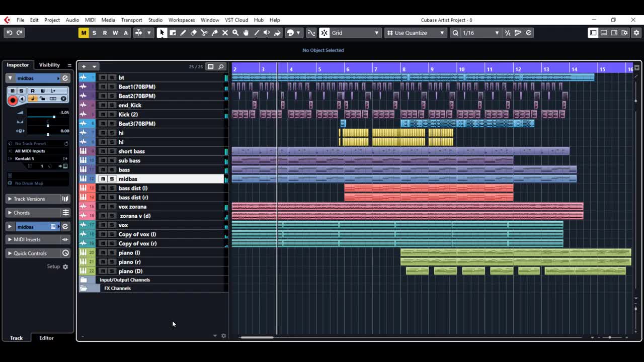
Task: Select the Zoom magnifier tool
Action: 235,33
